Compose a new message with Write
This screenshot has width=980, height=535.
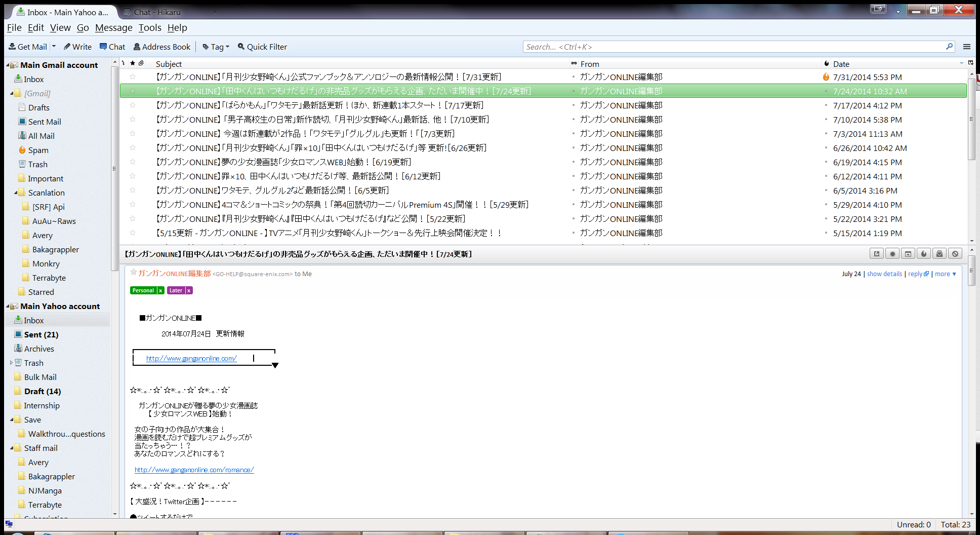[77, 47]
